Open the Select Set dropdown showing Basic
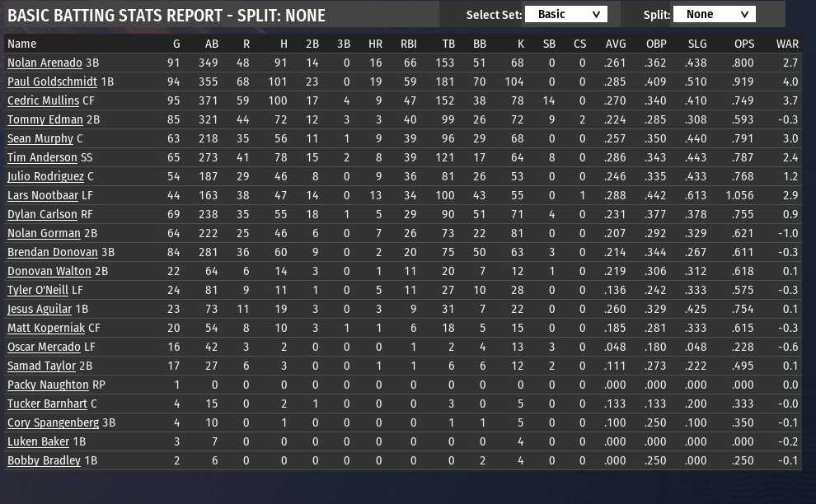The width and height of the screenshot is (816, 504). pyautogui.click(x=565, y=15)
